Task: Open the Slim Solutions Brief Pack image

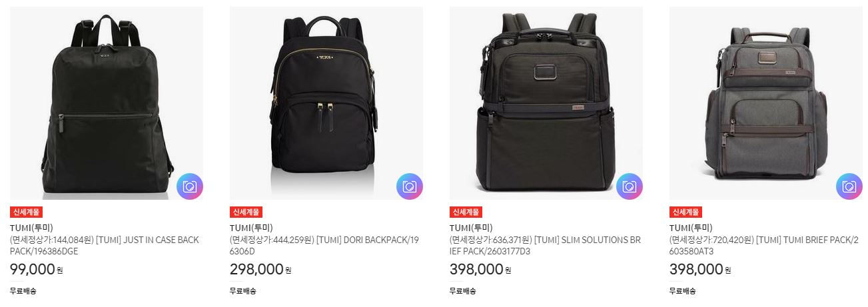Action: (546, 103)
